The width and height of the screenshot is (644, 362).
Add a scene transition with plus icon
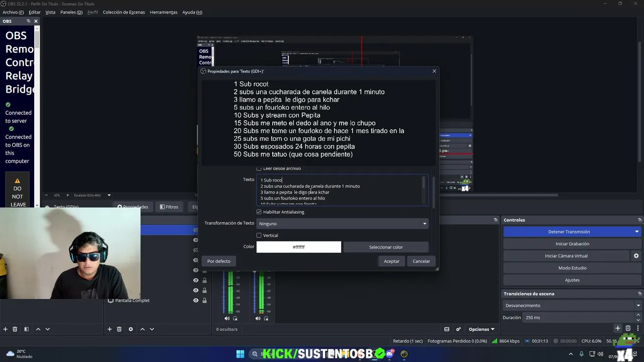point(618,328)
